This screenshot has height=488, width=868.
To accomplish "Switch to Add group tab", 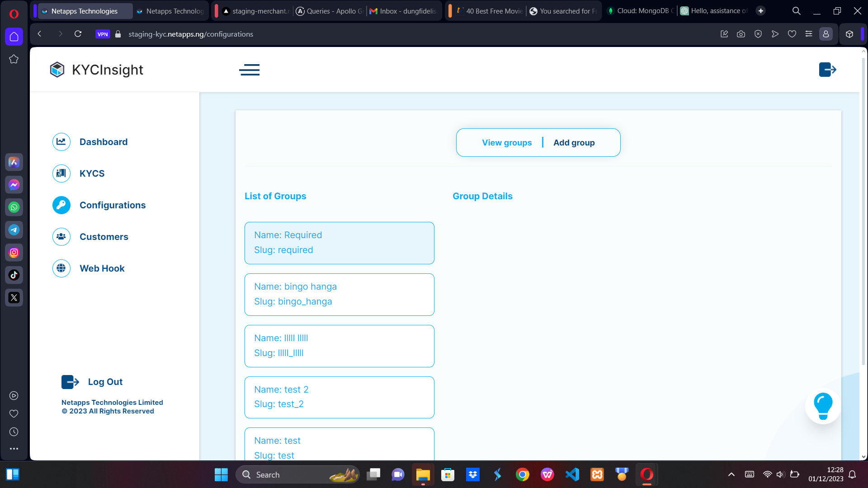I will [574, 143].
